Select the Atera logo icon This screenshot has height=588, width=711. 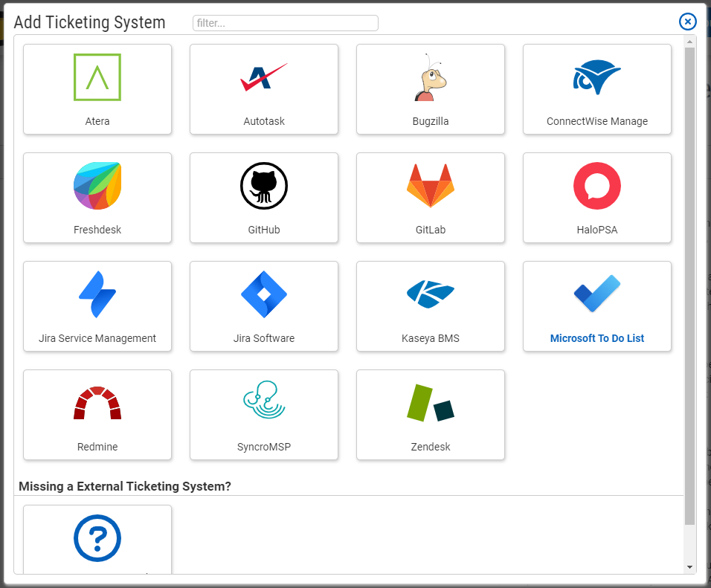pos(97,77)
